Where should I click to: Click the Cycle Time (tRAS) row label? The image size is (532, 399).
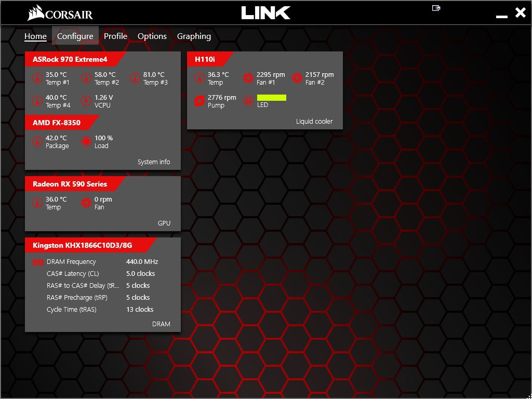[72, 310]
